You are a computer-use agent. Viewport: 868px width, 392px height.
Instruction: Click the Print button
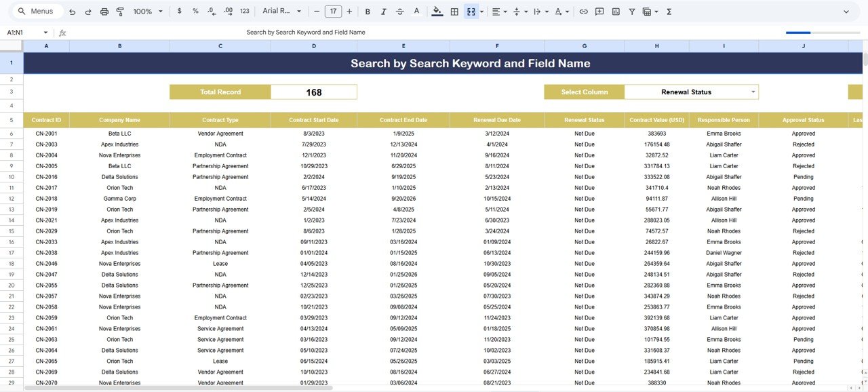(104, 11)
